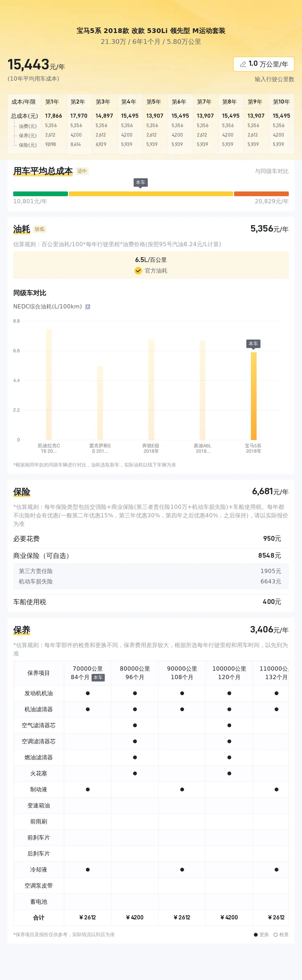Click the 较低 tag next to 油耗
Viewport: 302px width, 980px height.
pos(40,229)
